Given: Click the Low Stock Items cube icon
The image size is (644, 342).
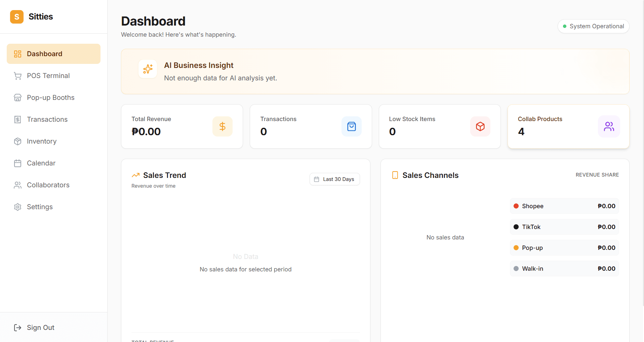Looking at the screenshot, I should (480, 126).
